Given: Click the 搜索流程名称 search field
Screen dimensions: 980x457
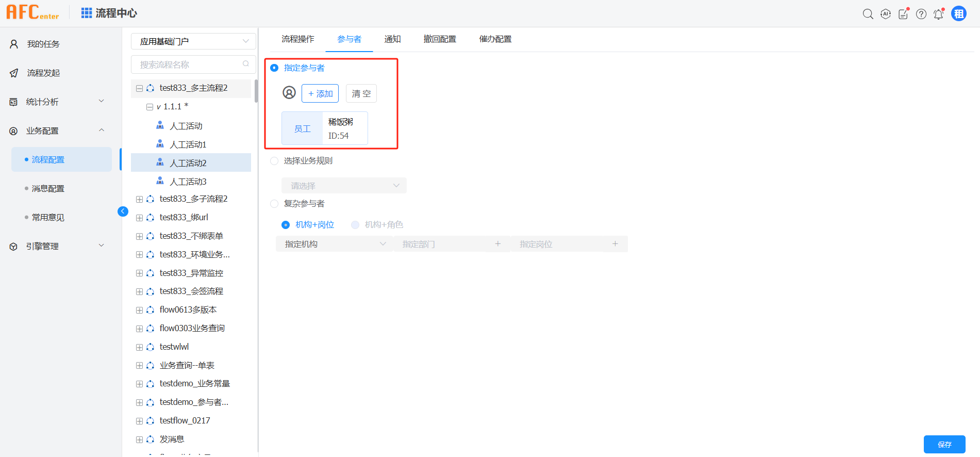Looking at the screenshot, I should click(x=188, y=64).
